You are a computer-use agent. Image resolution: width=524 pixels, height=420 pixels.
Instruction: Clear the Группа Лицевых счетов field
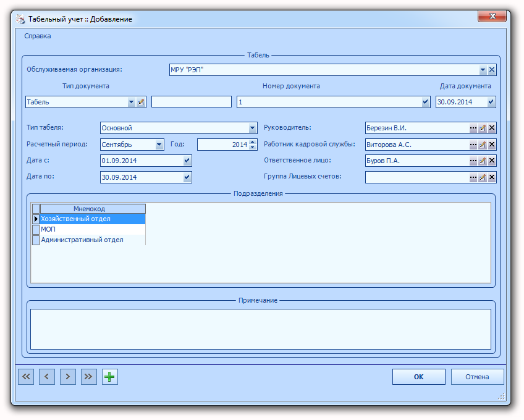click(492, 177)
